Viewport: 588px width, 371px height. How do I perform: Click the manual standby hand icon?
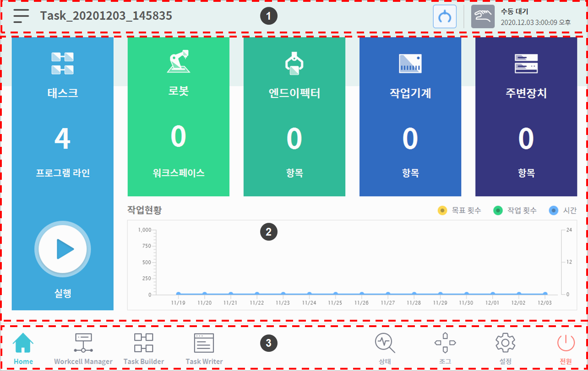[x=483, y=16]
